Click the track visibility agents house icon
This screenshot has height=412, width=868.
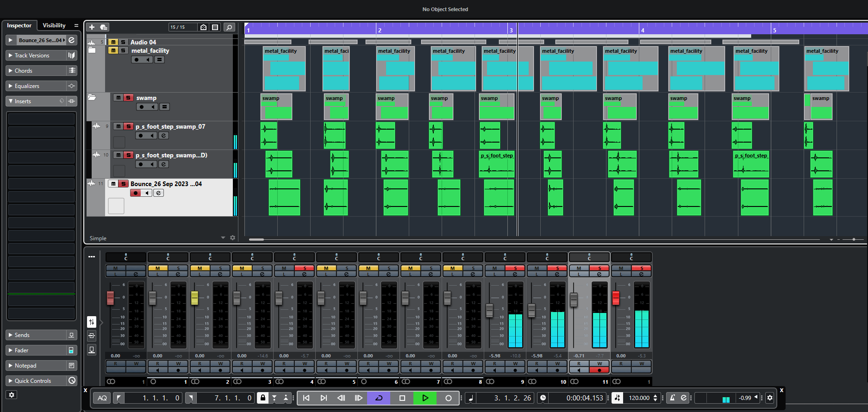pos(204,27)
